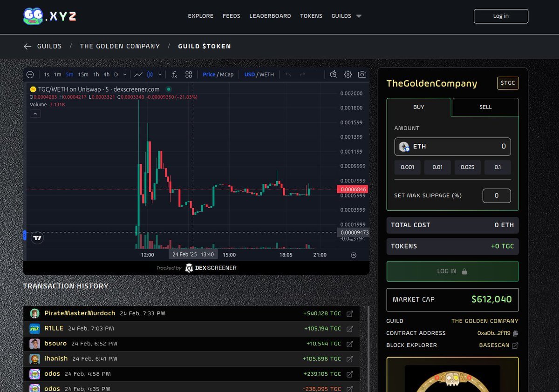Screen dimensions: 559x392
Task: Add symbol with the plus circle icon
Action: 30,74
